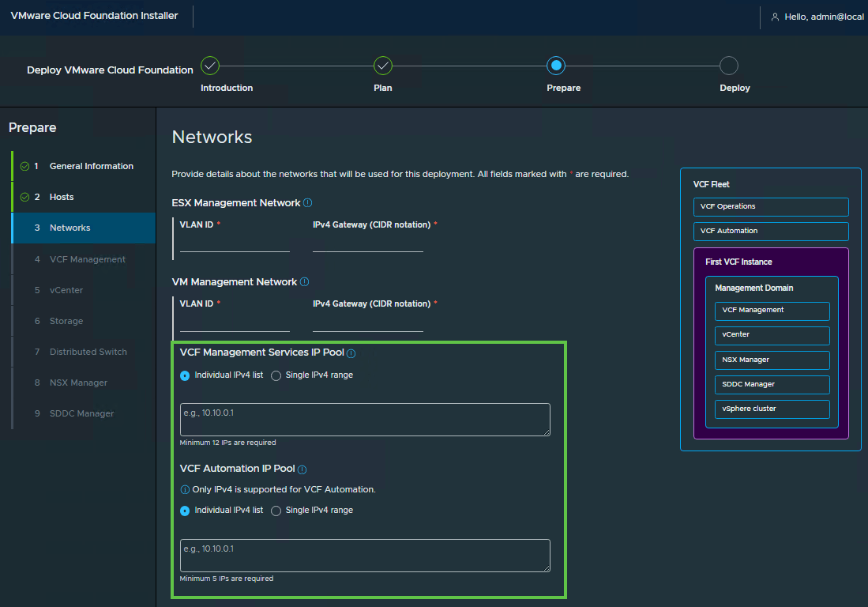Click the Plan step label

pyautogui.click(x=383, y=88)
